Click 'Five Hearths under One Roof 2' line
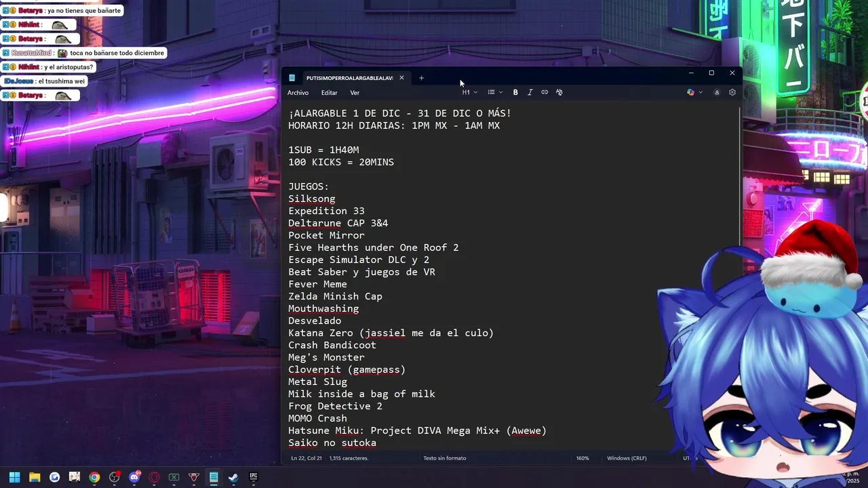This screenshot has width=868, height=488. (374, 247)
